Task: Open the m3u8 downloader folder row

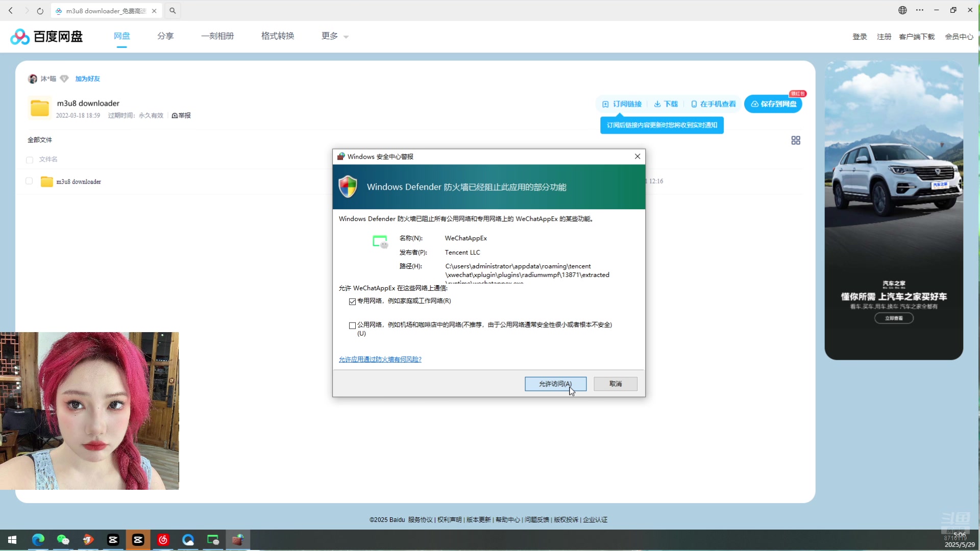Action: pos(79,182)
